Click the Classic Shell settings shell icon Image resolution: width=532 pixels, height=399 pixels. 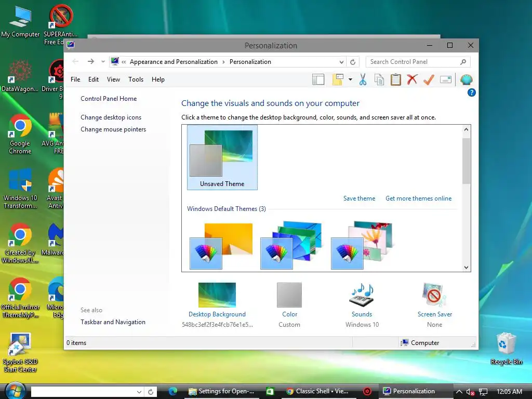(467, 79)
